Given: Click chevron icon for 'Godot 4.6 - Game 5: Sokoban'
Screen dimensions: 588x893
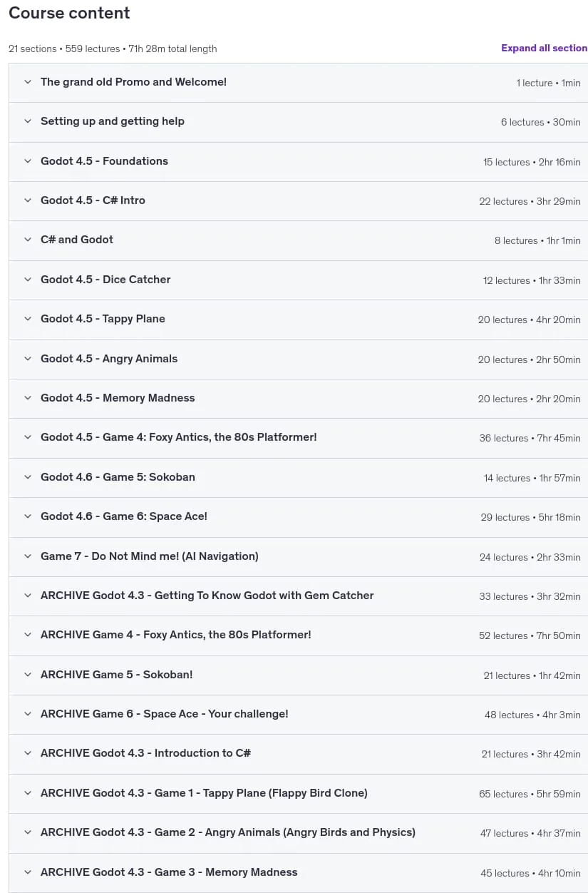Looking at the screenshot, I should (x=28, y=477).
